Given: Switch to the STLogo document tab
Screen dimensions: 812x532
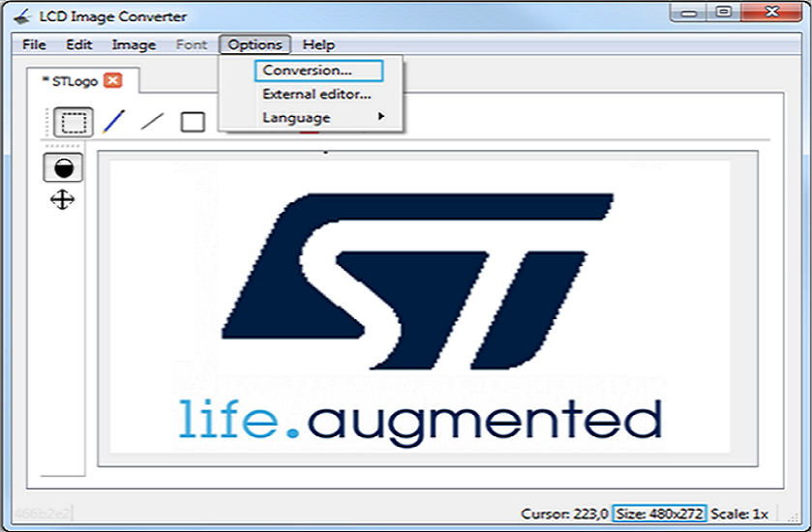Looking at the screenshot, I should pos(72,81).
